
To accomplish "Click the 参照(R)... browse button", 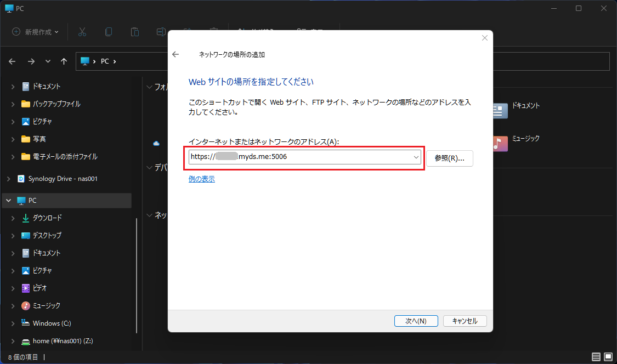I will [449, 158].
